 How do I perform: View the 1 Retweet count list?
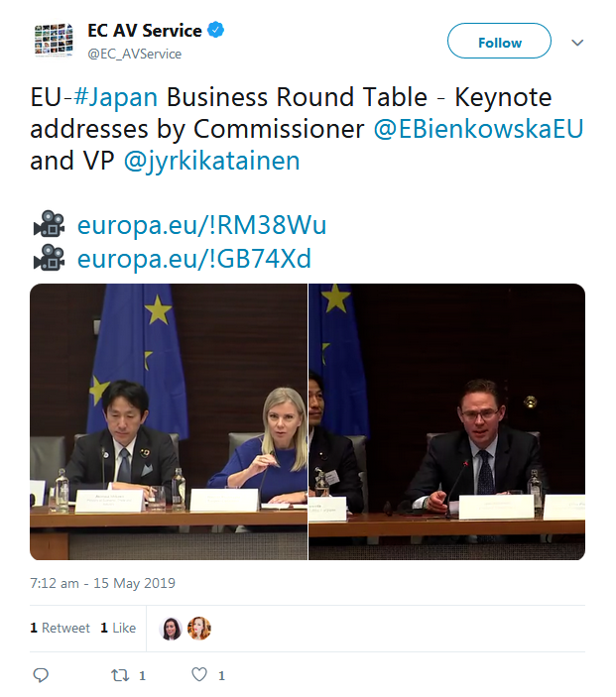(x=60, y=628)
